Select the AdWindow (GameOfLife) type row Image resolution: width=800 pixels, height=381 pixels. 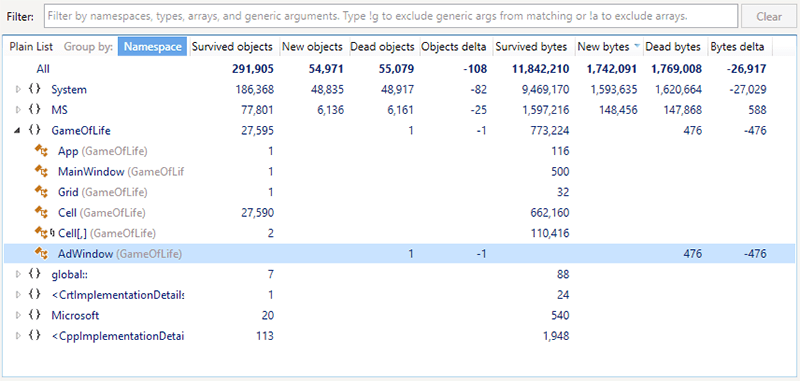coord(400,253)
